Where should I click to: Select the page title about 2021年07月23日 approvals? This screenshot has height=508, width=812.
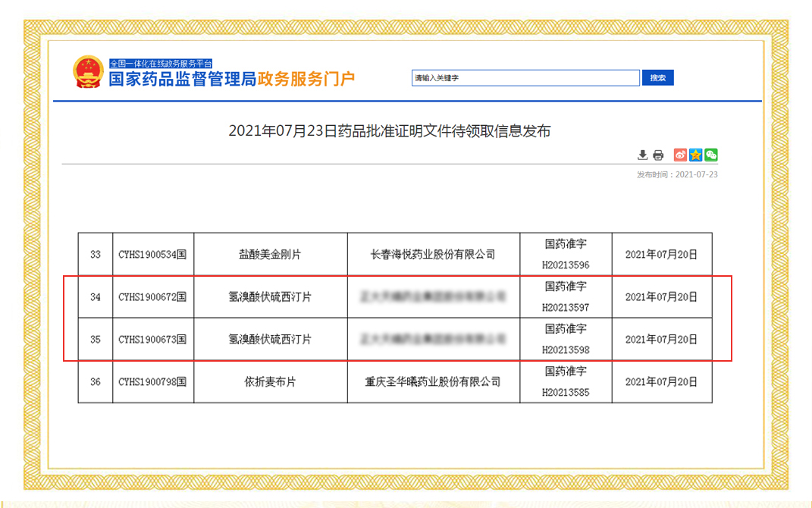389,131
